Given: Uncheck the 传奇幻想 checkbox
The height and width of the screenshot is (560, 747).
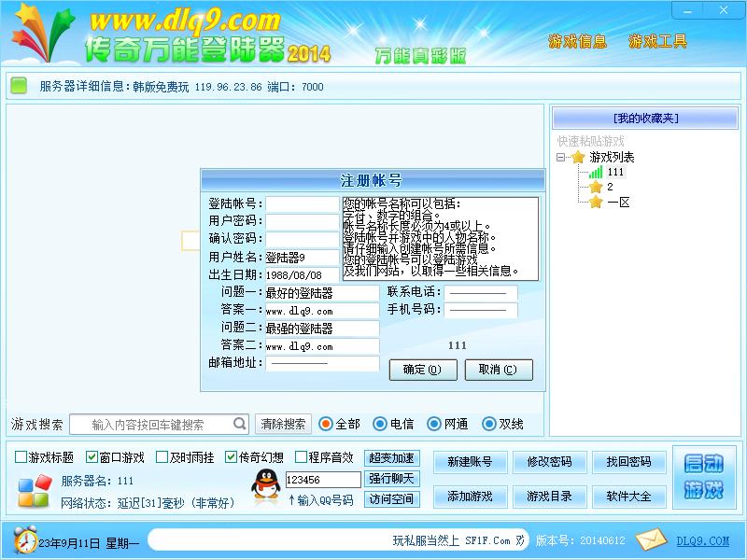Looking at the screenshot, I should click(x=231, y=457).
